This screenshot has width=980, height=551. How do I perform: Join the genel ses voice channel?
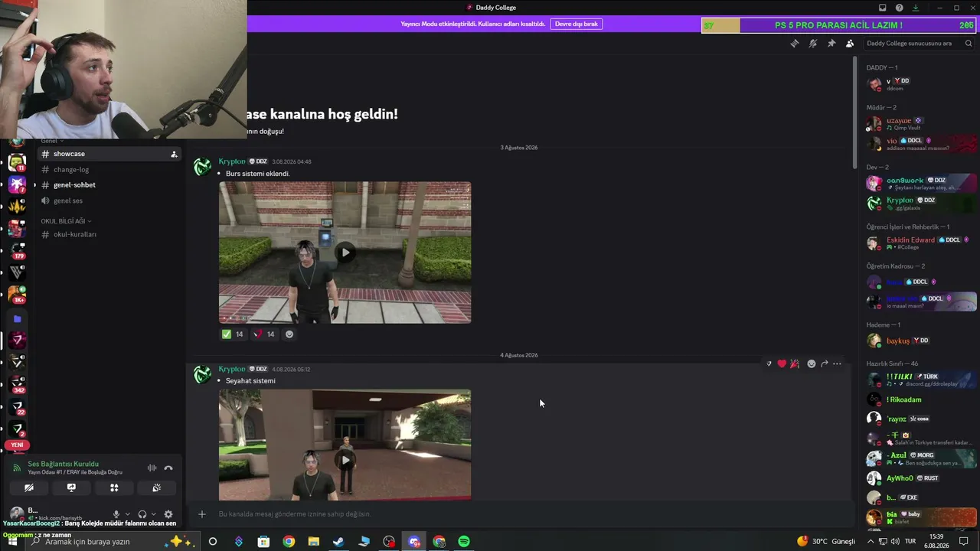tap(109, 201)
